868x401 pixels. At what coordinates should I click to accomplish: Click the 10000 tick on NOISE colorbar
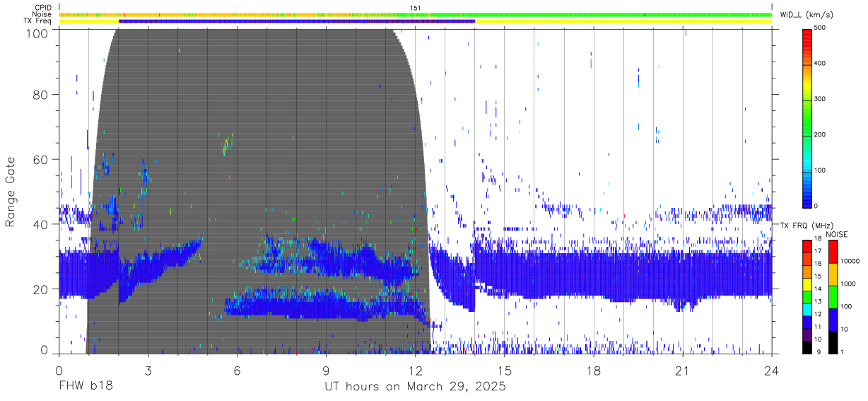click(x=850, y=262)
